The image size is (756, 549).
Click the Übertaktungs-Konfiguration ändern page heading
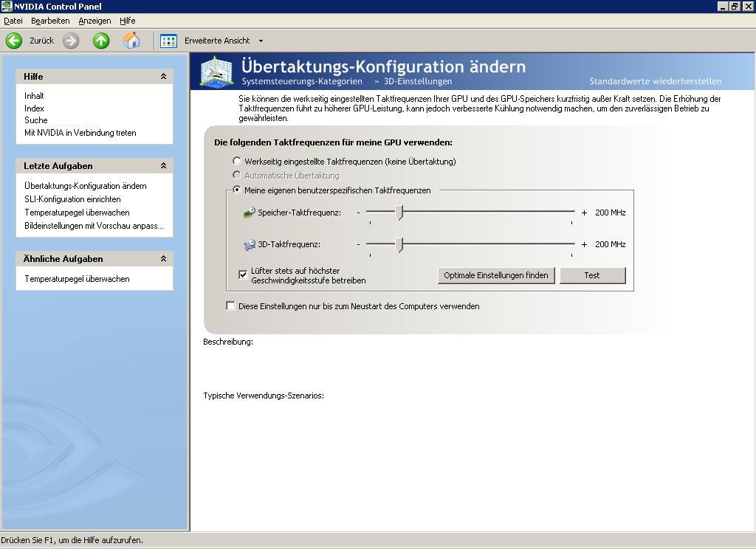[x=383, y=66]
